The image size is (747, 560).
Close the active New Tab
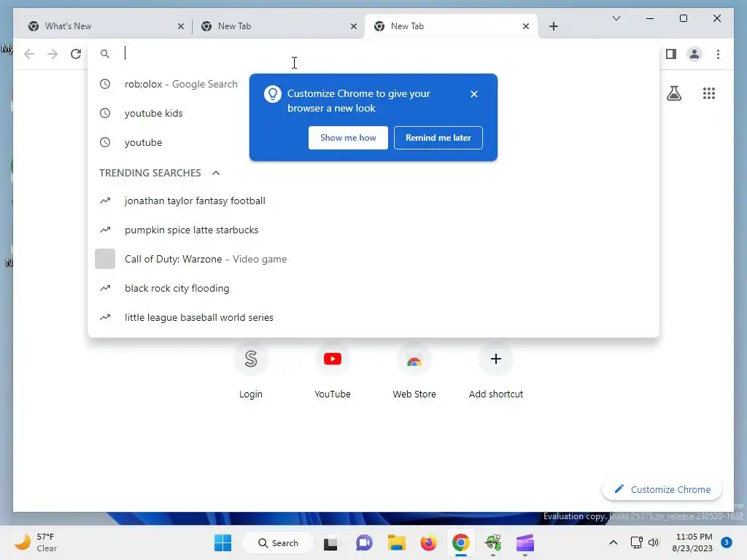(525, 26)
